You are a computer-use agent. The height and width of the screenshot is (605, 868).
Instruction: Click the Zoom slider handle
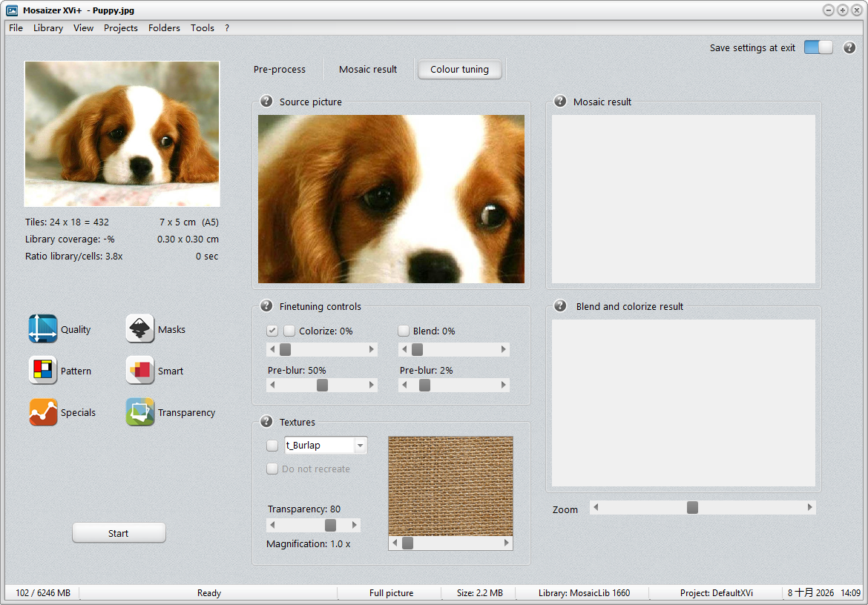click(x=692, y=507)
